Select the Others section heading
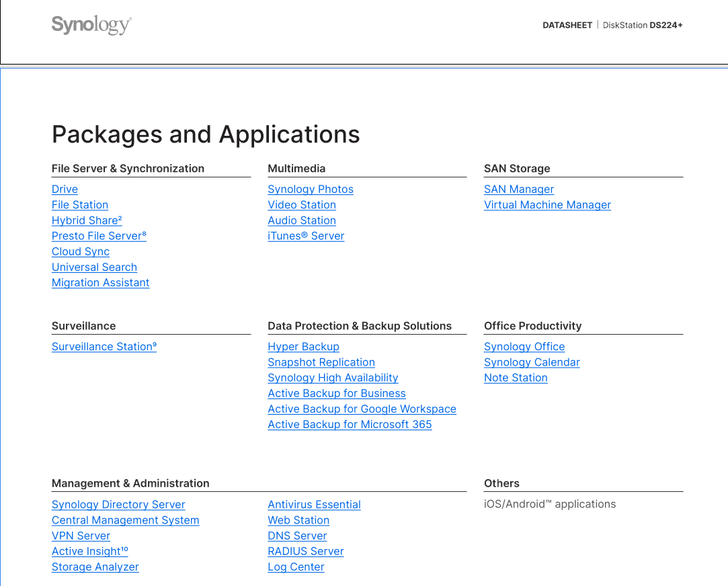 click(501, 483)
